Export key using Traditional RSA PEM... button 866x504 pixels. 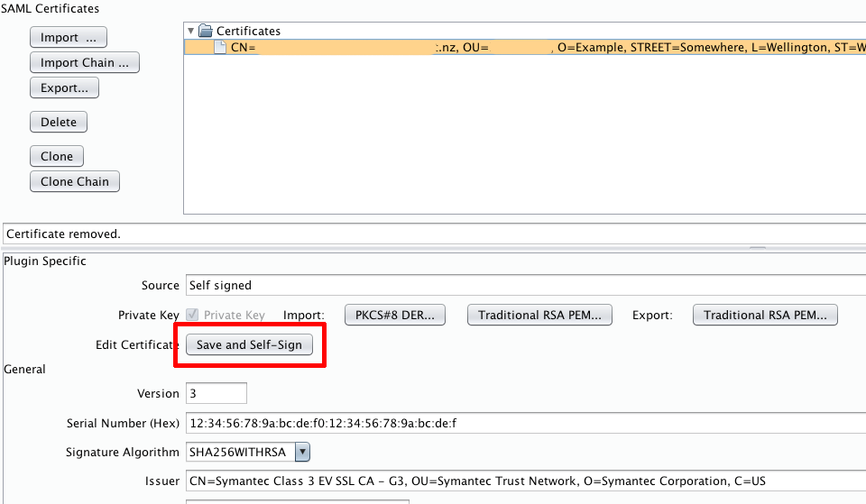765,316
